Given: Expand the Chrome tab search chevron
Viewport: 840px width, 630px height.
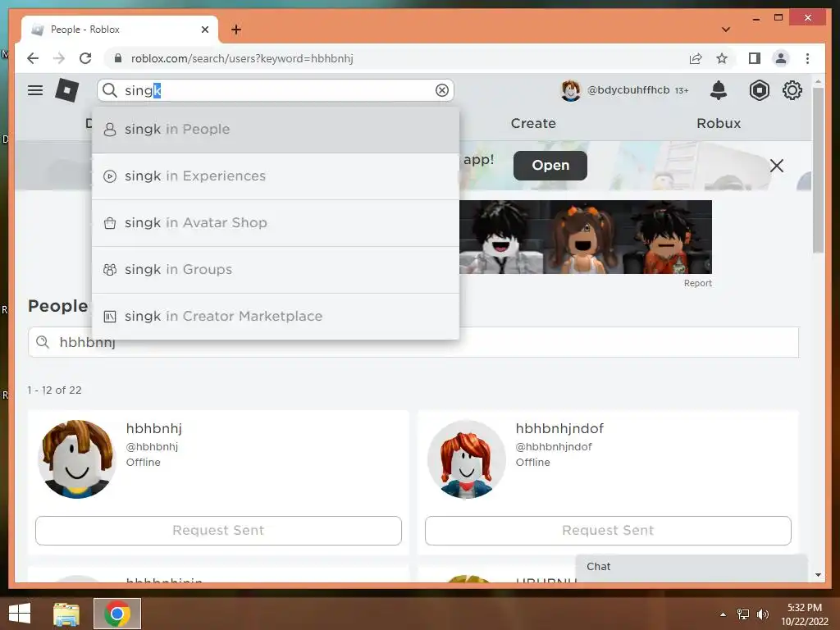Looking at the screenshot, I should (x=726, y=30).
